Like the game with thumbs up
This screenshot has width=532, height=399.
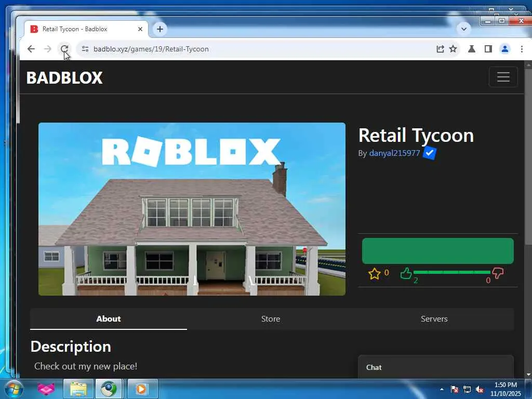click(406, 273)
